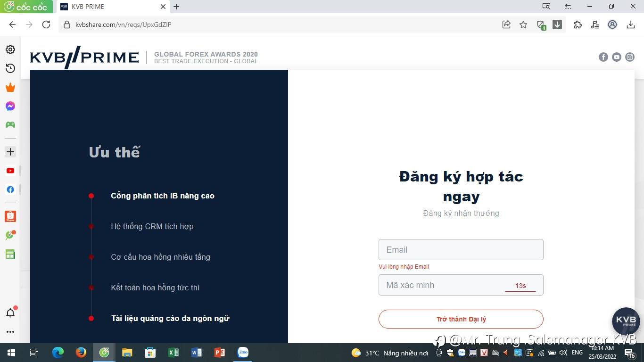Open browser profile avatar
The width and height of the screenshot is (644, 362).
612,25
